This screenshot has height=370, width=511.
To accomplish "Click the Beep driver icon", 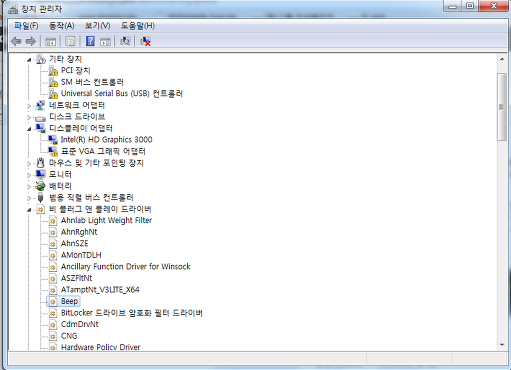I will 53,302.
